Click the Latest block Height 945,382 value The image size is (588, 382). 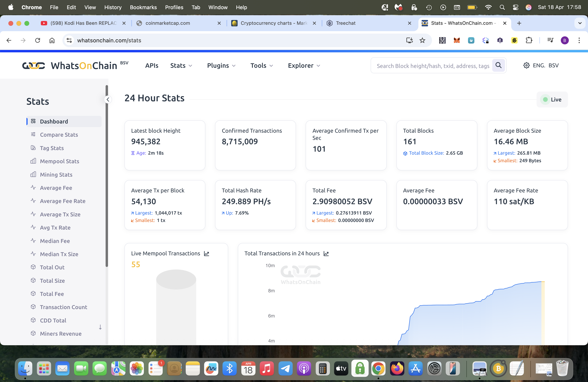click(146, 142)
